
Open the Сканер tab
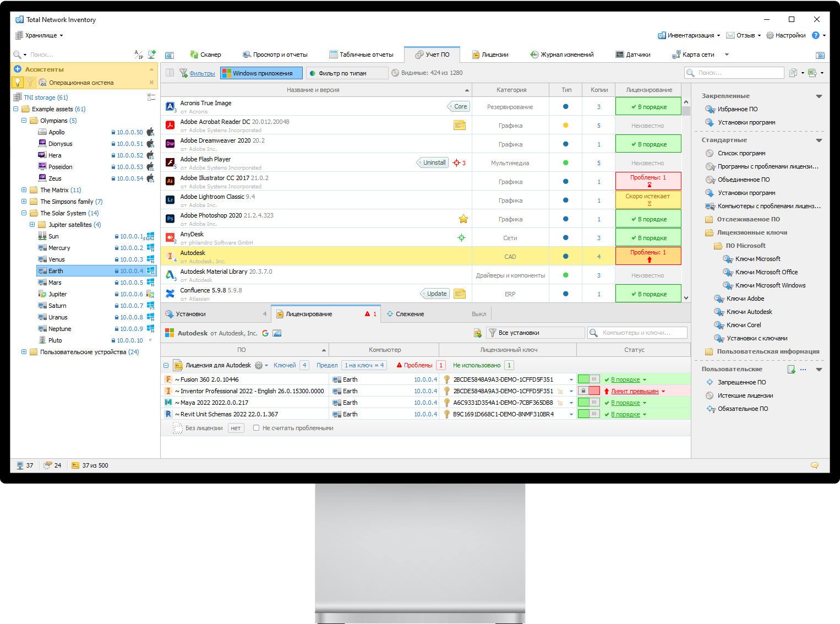(x=205, y=55)
